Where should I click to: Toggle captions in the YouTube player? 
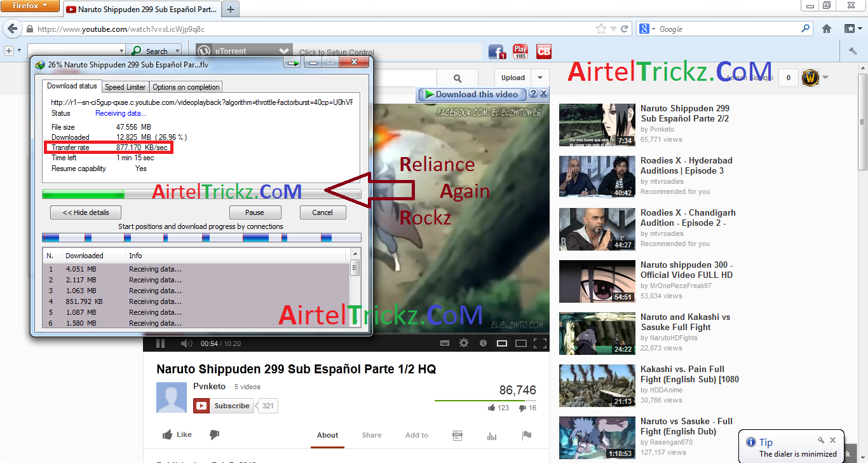click(x=445, y=343)
